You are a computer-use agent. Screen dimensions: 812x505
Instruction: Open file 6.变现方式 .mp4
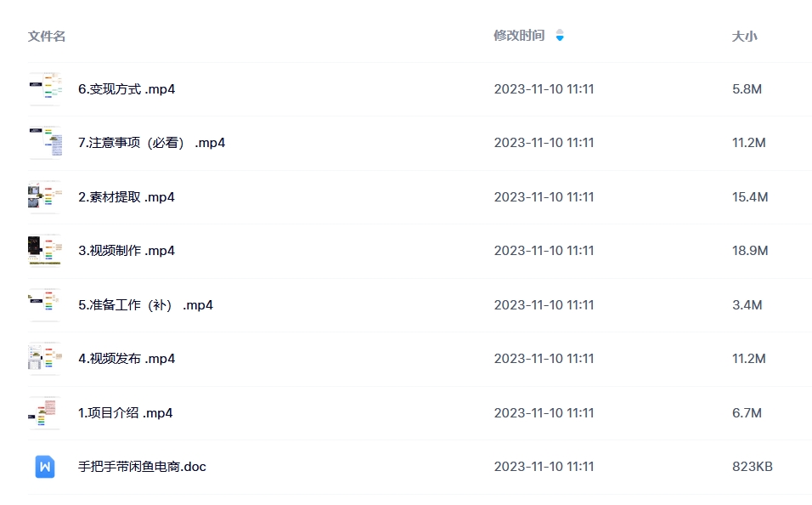(127, 89)
